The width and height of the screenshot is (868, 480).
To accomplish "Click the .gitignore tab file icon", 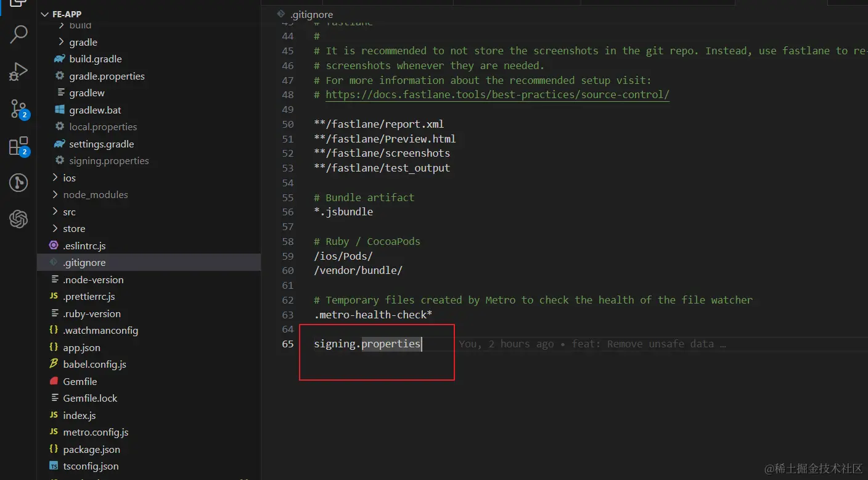I will [x=281, y=14].
